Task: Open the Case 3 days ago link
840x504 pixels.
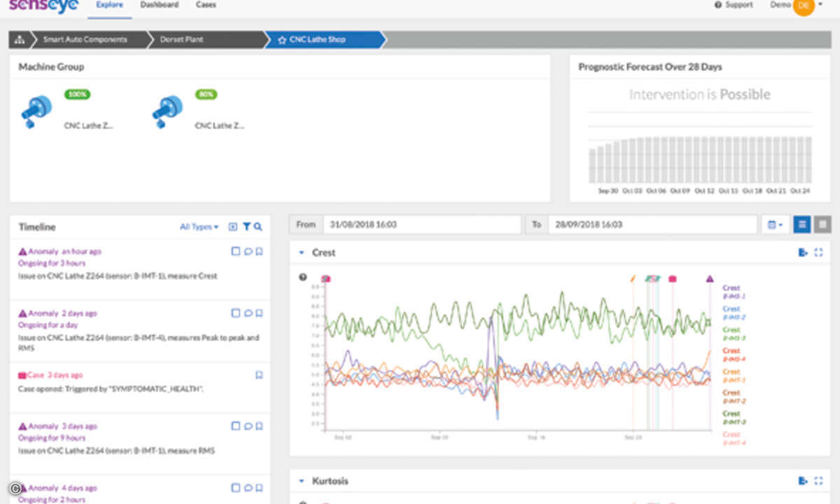Action: pos(50,375)
